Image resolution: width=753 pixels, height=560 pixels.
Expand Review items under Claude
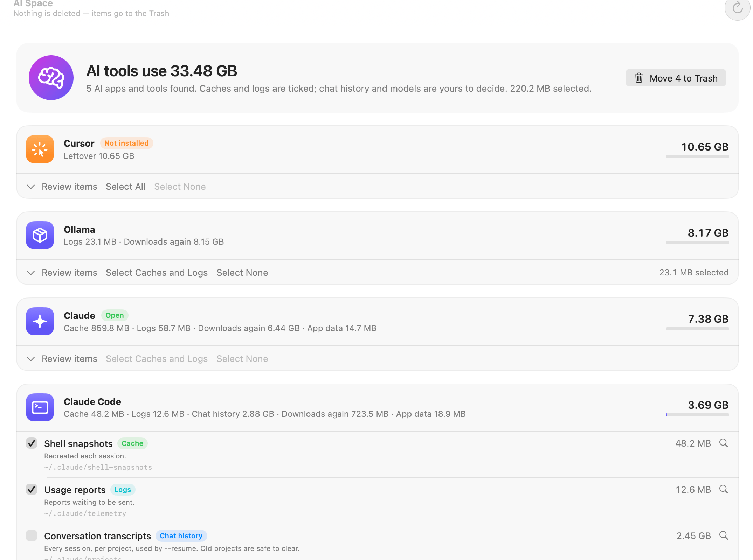62,359
